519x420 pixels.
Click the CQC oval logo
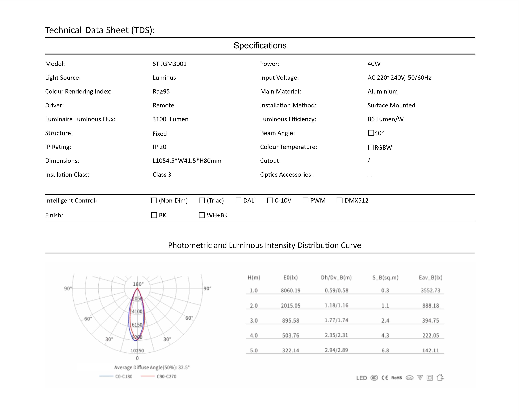409,378
